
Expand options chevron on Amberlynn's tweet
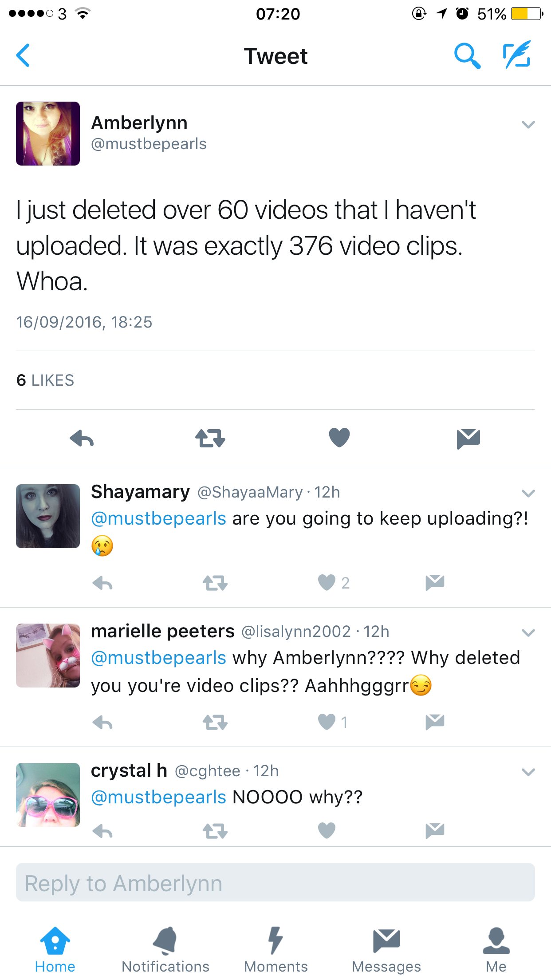528,124
